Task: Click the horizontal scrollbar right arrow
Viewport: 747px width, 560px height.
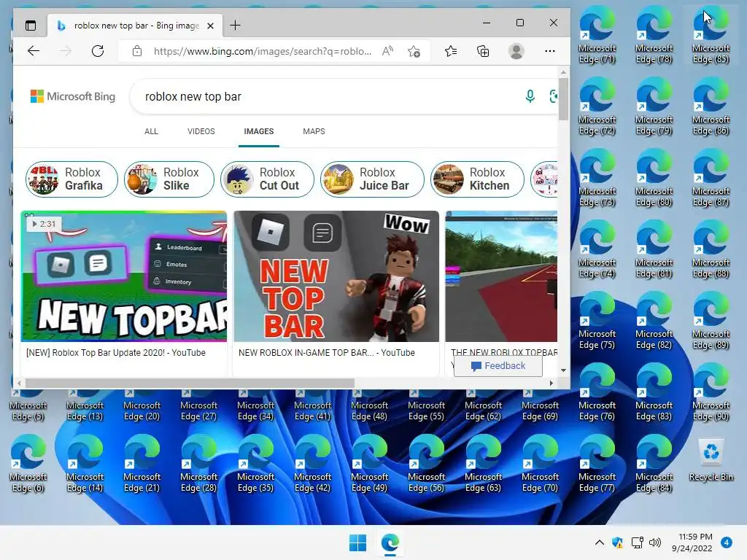Action: pos(551,383)
